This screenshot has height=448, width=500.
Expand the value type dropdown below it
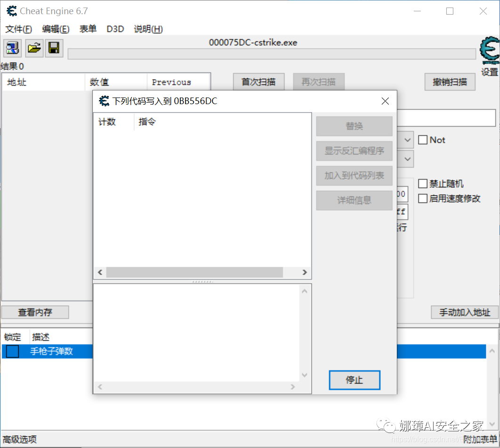pyautogui.click(x=407, y=159)
